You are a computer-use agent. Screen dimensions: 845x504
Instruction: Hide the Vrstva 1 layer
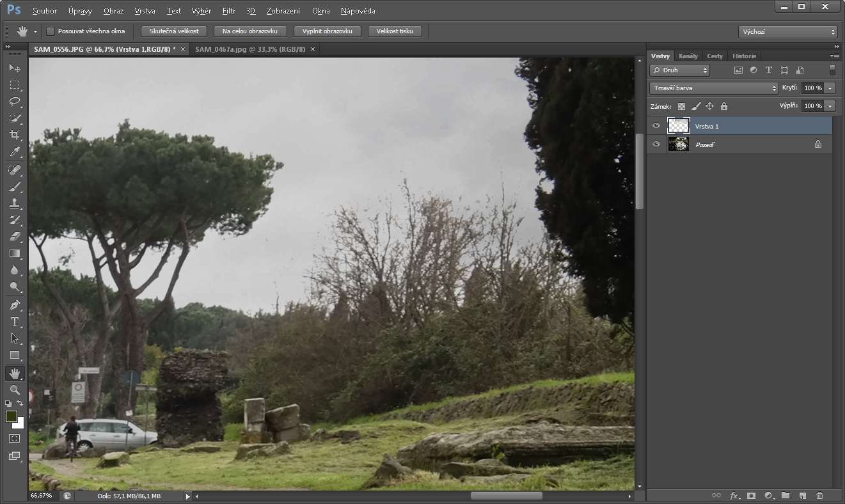coord(656,126)
